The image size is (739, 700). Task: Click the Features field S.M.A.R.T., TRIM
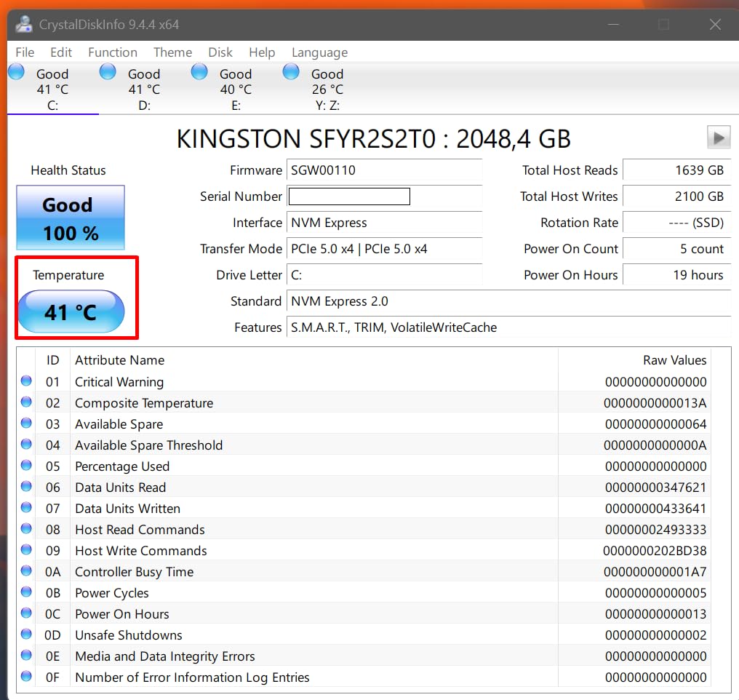click(508, 327)
